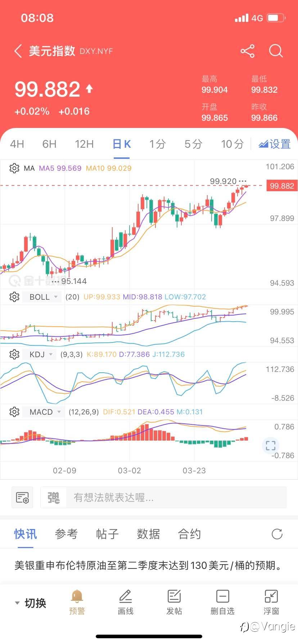Tap the fullscreen chart icon

(270, 446)
